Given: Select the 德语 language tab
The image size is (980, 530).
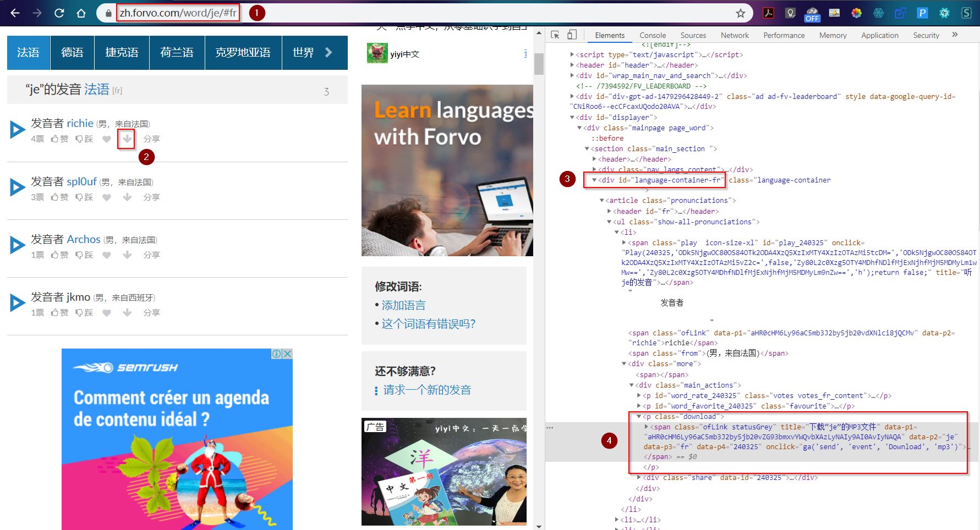Looking at the screenshot, I should tap(72, 53).
